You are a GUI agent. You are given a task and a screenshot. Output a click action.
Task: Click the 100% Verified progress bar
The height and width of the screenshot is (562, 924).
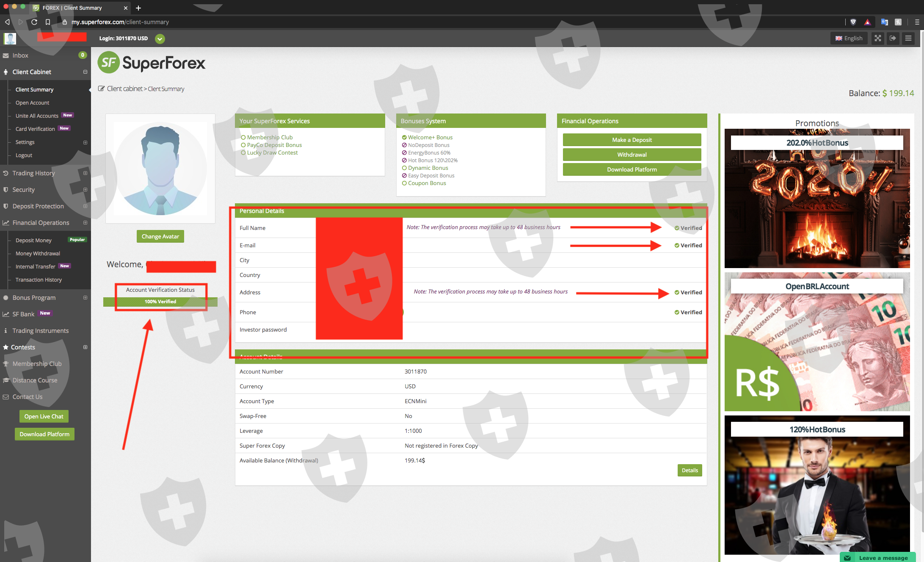[160, 302]
